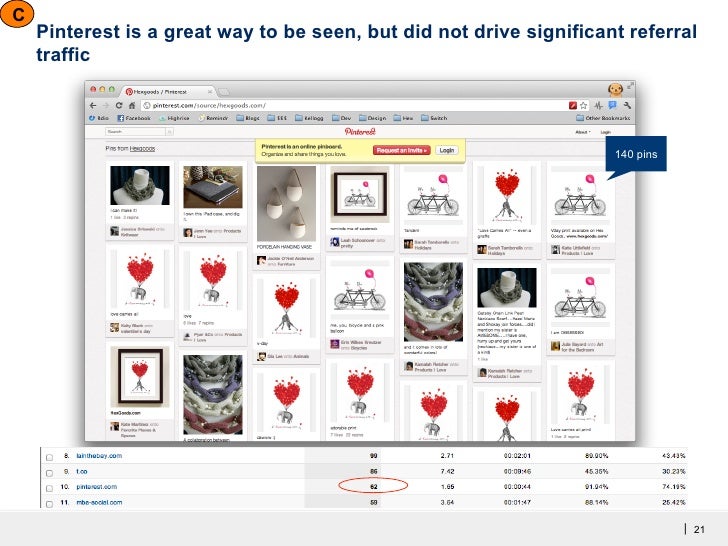Open the Remindr bookmark

(x=214, y=118)
